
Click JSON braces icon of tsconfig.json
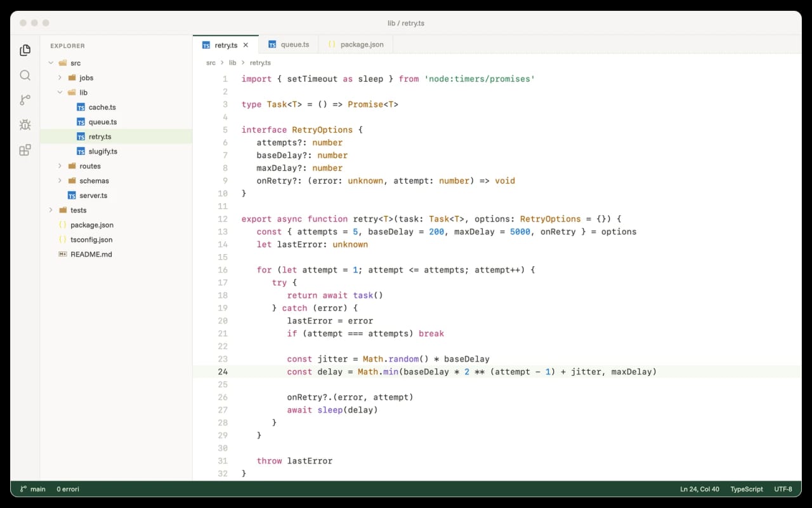[x=62, y=239]
